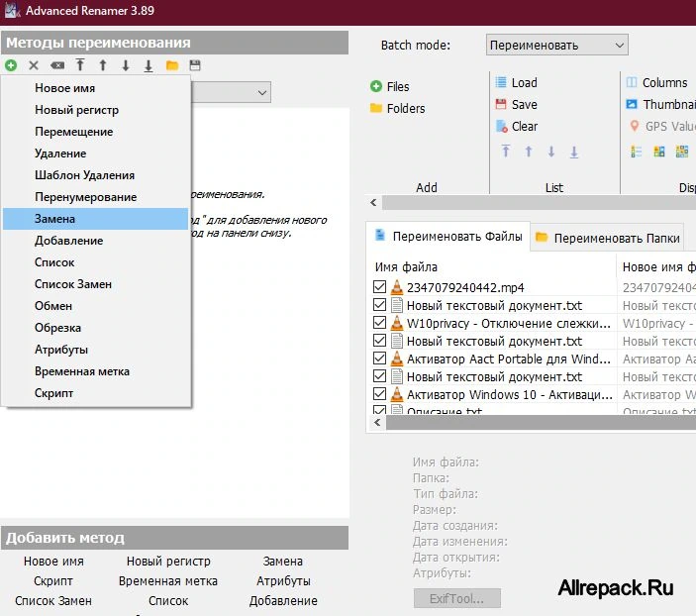The image size is (696, 616).
Task: Choose Удаление menu entry
Action: [97, 154]
